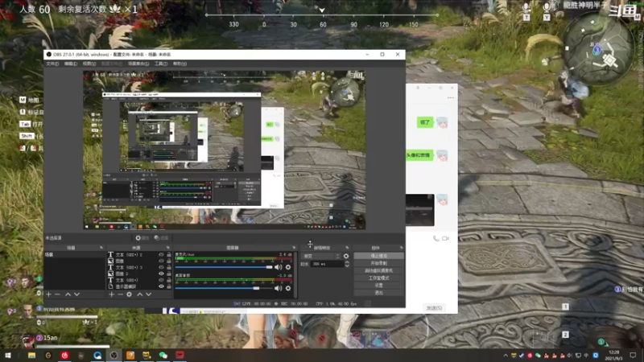Pop out the Scene Transitions dock
Viewport: 644px width, 362px height.
tap(347, 248)
